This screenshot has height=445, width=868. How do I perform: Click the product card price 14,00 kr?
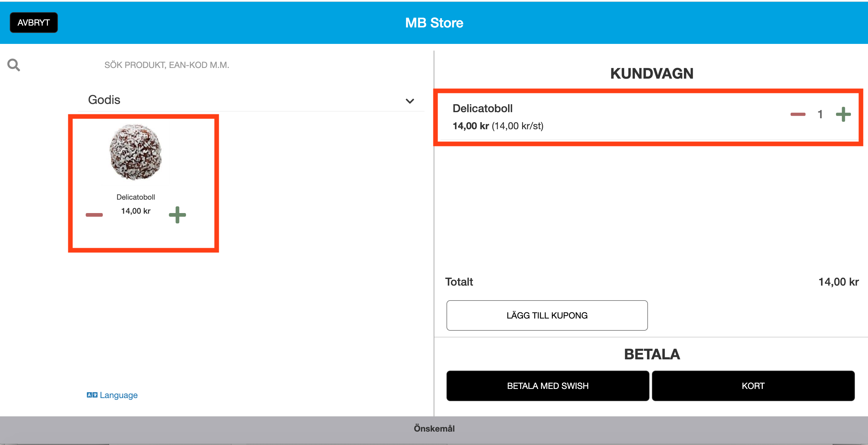pos(135,211)
